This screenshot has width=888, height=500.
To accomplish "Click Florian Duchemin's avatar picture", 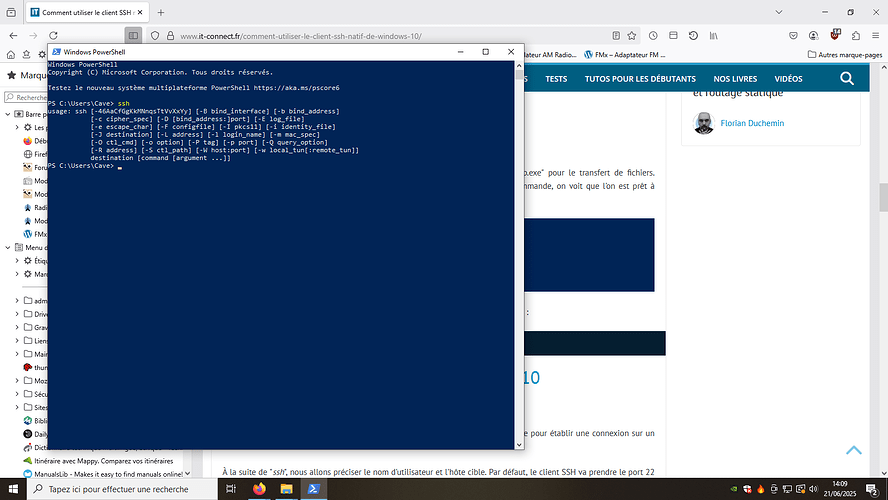I will tap(704, 123).
